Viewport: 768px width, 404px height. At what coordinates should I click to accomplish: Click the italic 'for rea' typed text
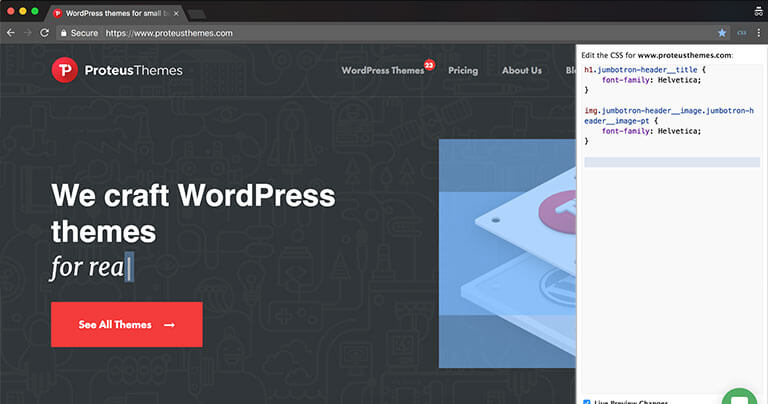click(87, 267)
